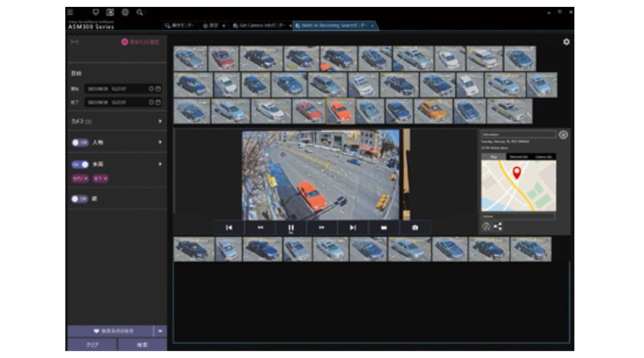Image resolution: width=644 pixels, height=358 pixels.
Task: Remove the second purple vehicle filter tag
Action: click(105, 178)
